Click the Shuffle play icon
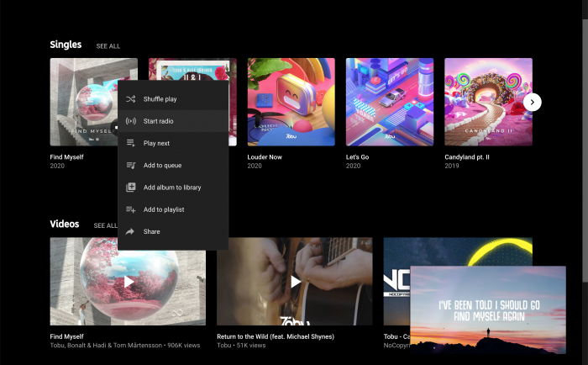The image size is (588, 365). click(130, 99)
